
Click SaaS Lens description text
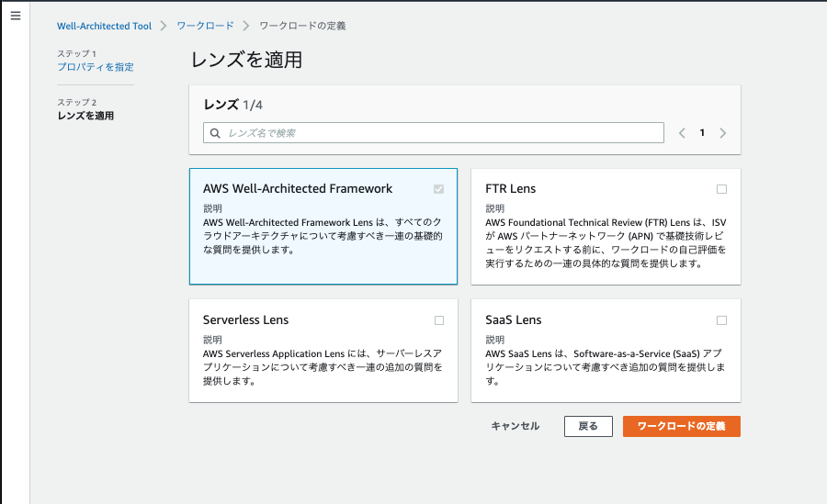(606, 367)
